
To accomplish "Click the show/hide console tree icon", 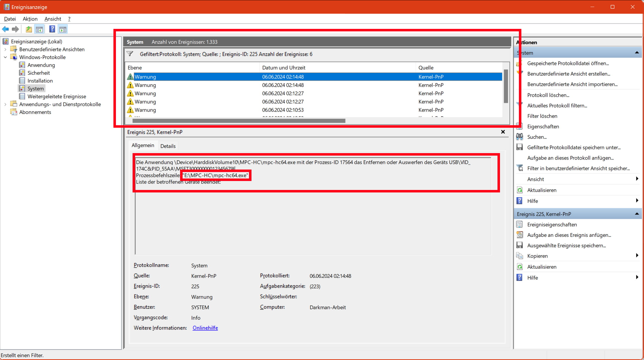I will coord(39,29).
